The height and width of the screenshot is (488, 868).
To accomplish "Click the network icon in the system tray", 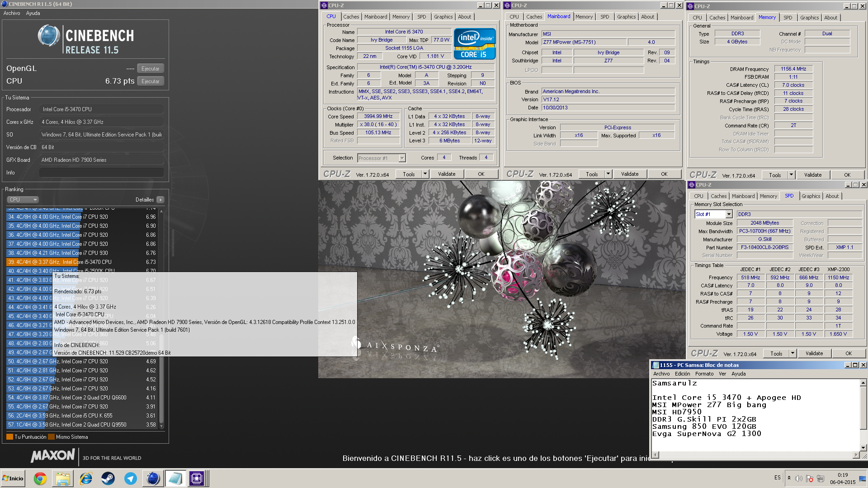I will pos(821,479).
